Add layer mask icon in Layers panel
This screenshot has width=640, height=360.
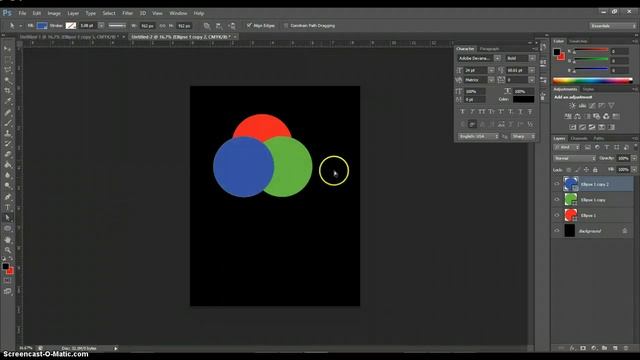coord(583,348)
